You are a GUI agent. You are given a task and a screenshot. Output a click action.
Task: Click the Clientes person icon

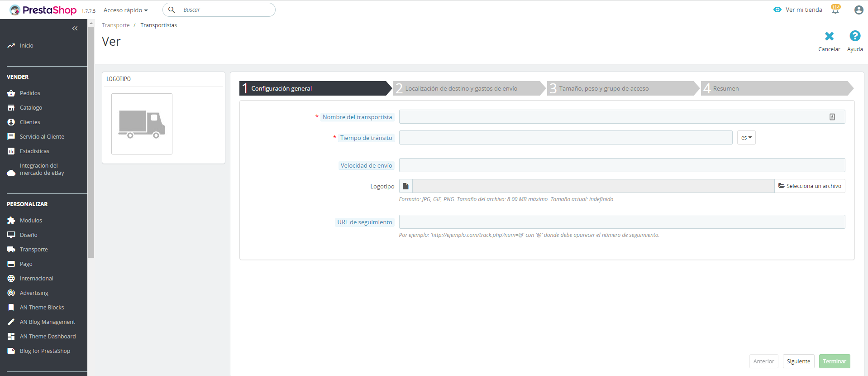11,122
